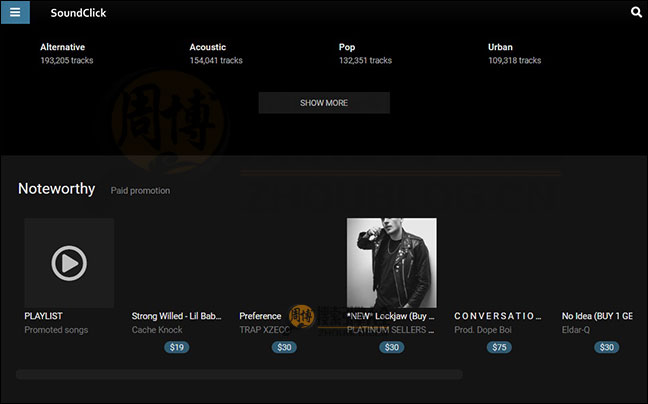Click the 193,205 tracks count
This screenshot has width=648, height=404.
pyautogui.click(x=67, y=60)
